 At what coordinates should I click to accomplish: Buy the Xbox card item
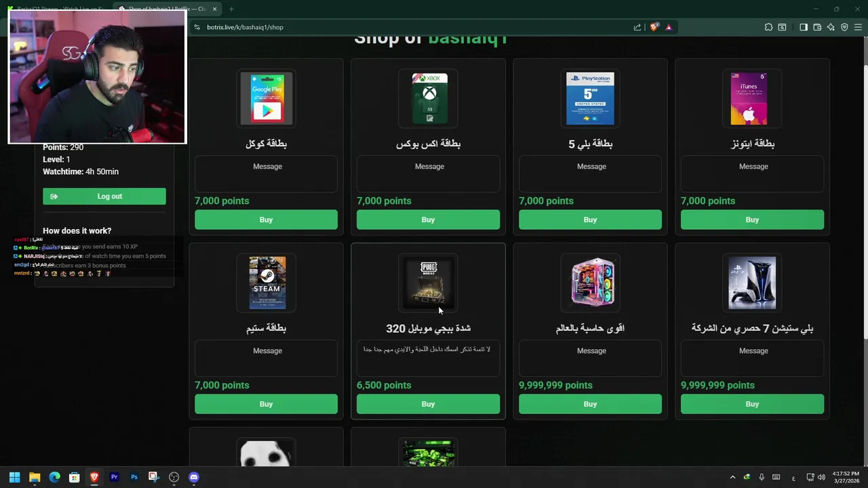click(x=428, y=220)
